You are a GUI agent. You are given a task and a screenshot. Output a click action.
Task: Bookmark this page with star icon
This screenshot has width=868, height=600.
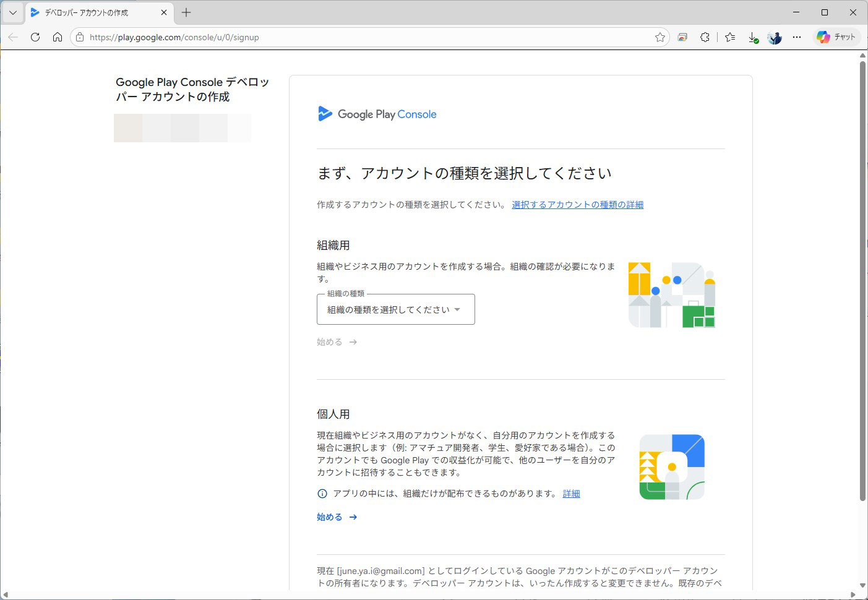[660, 37]
